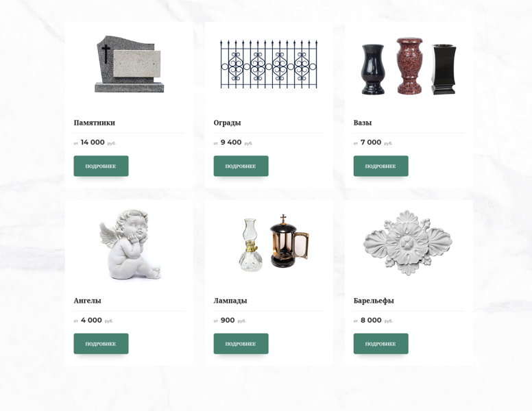The height and width of the screenshot is (411, 532).
Task: Open the wrought iron fence picture
Action: coord(269,64)
